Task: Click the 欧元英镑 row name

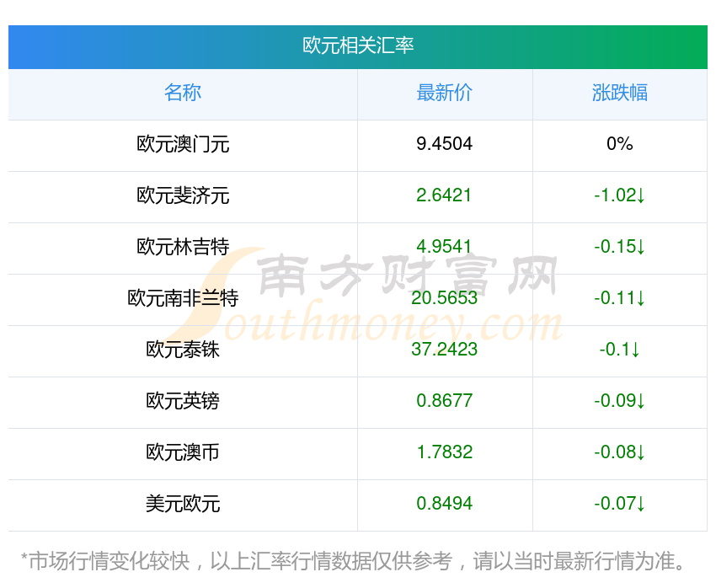Action: (x=183, y=401)
